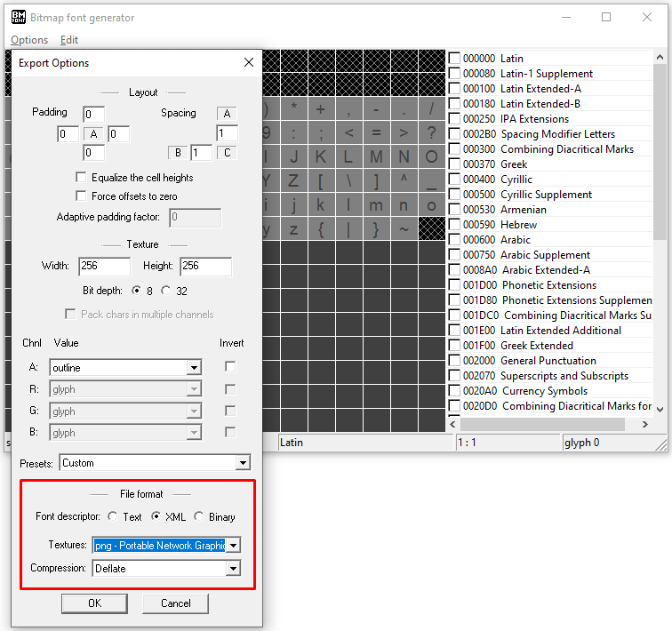
Task: Click the texture Width input field
Action: tap(105, 266)
